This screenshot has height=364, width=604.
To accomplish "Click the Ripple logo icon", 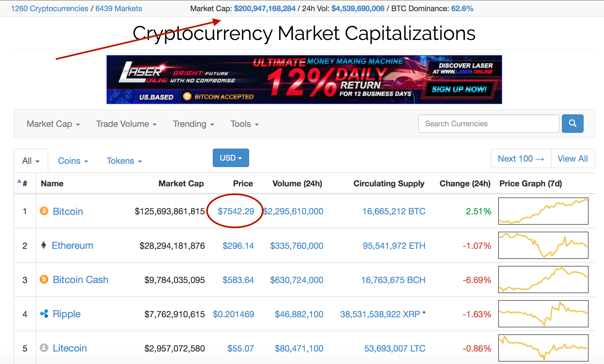I will [x=44, y=314].
